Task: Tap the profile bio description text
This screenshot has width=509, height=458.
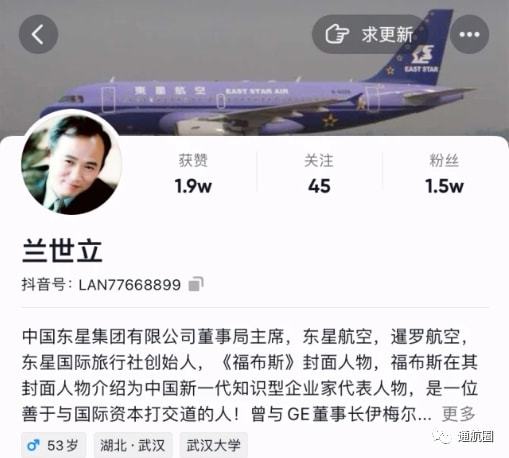Action: pos(250,375)
